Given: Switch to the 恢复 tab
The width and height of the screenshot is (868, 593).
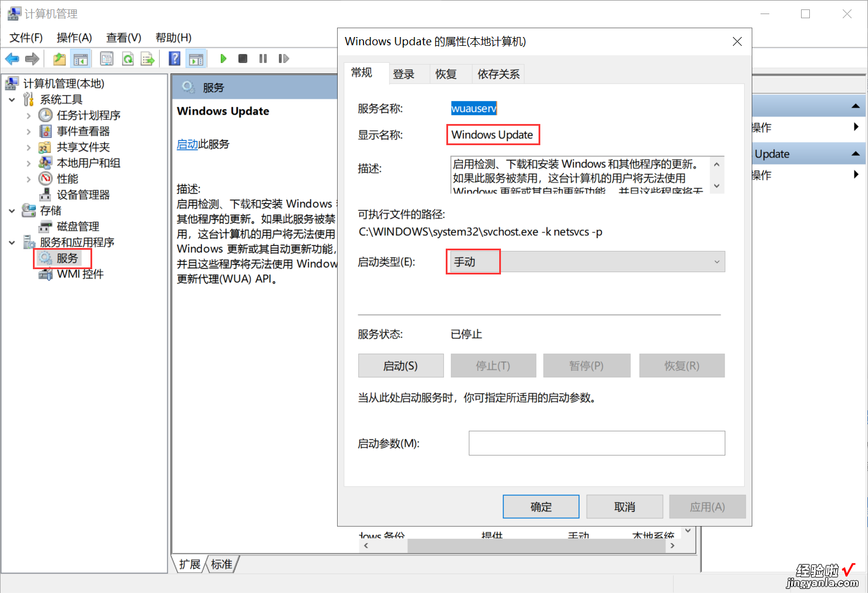Looking at the screenshot, I should pyautogui.click(x=446, y=74).
